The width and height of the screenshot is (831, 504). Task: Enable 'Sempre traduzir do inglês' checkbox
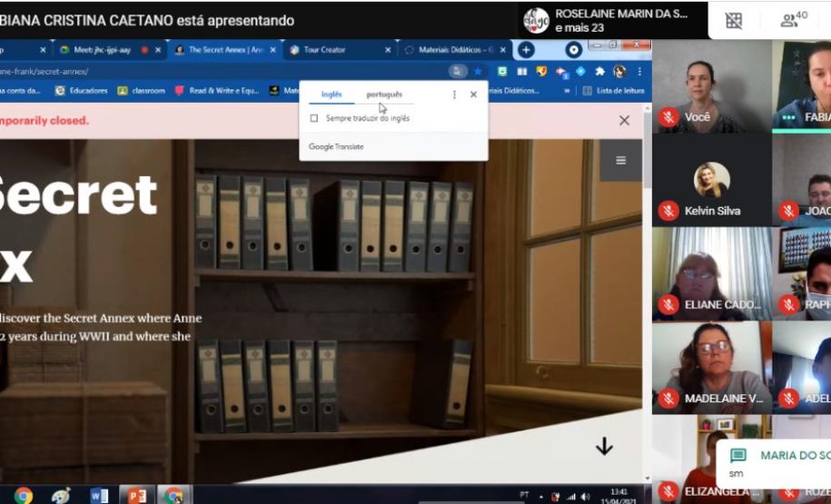click(314, 118)
